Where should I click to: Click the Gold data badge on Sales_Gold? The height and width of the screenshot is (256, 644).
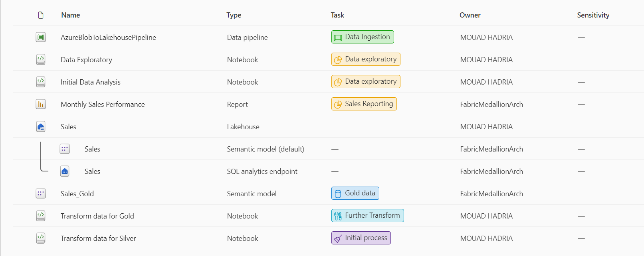[x=355, y=193]
